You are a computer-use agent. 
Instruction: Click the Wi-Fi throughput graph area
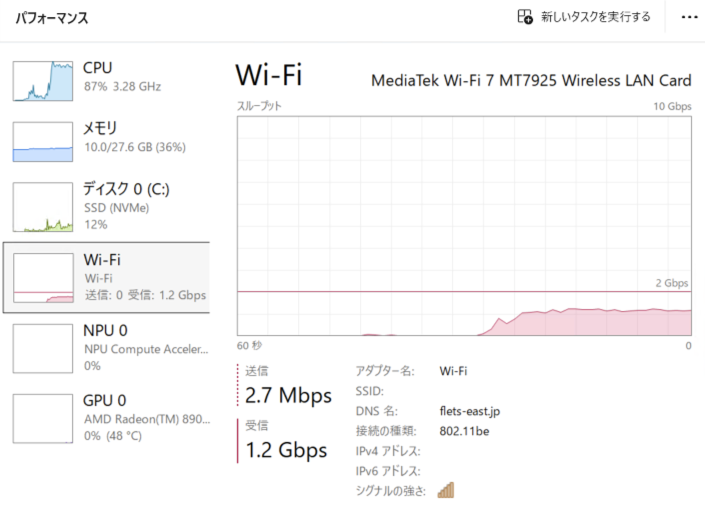pos(464,226)
